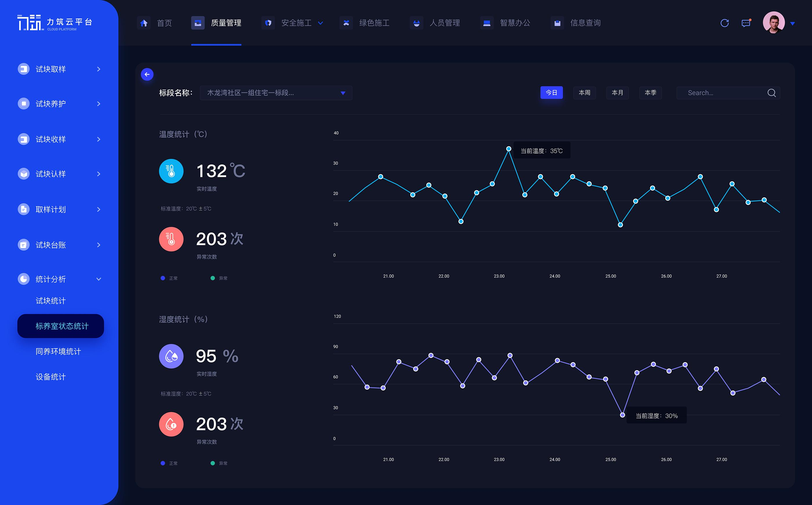The image size is (812, 505).
Task: Click the home icon beside 首页
Action: 144,23
